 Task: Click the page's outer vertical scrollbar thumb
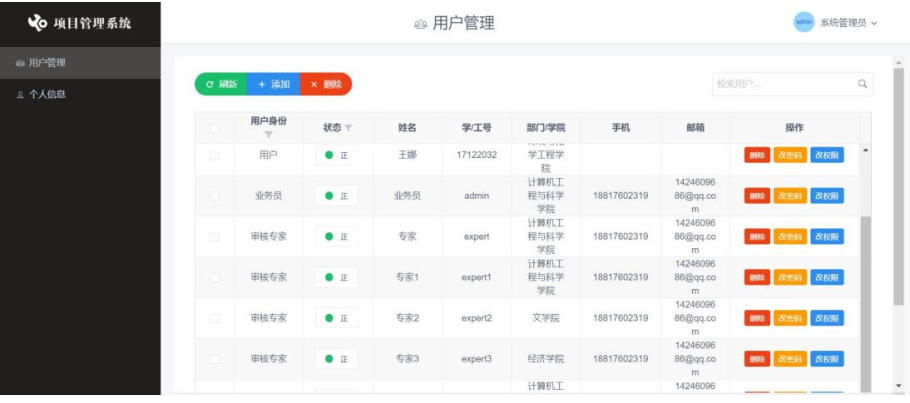point(898,187)
